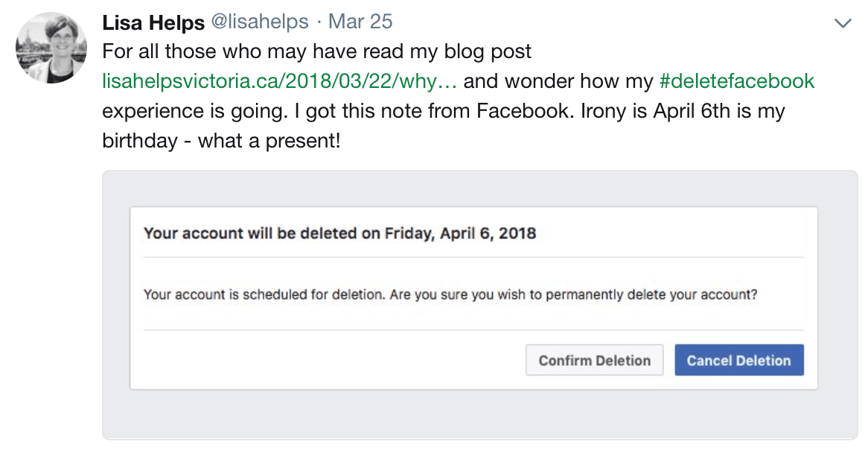
Task: Click the "Mar 25" tweet timestamp
Action: pyautogui.click(x=360, y=22)
